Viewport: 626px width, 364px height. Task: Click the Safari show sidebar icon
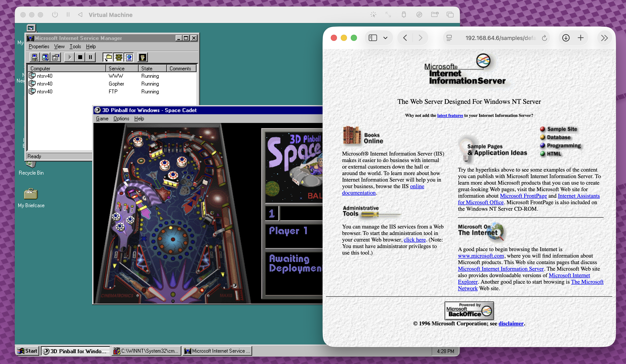coord(373,38)
